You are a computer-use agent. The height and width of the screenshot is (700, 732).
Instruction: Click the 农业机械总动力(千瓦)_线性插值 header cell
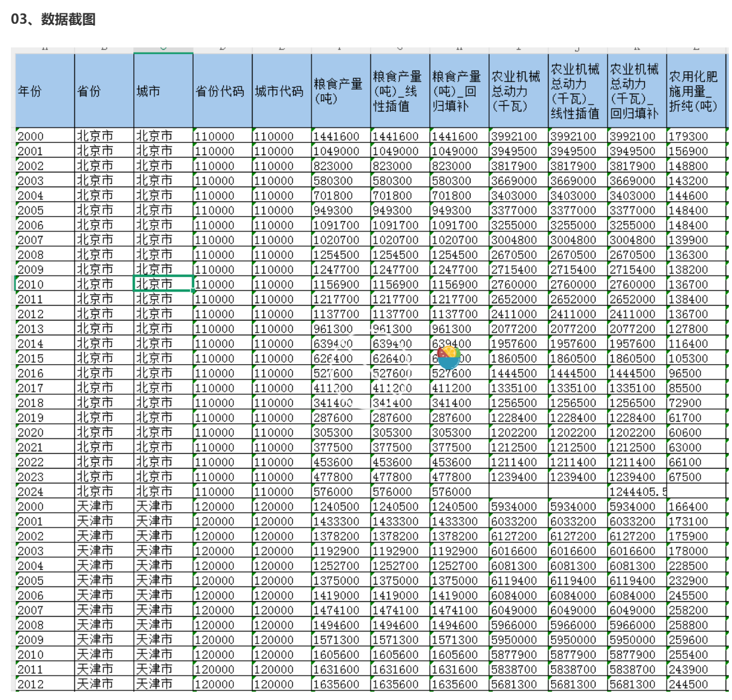578,90
